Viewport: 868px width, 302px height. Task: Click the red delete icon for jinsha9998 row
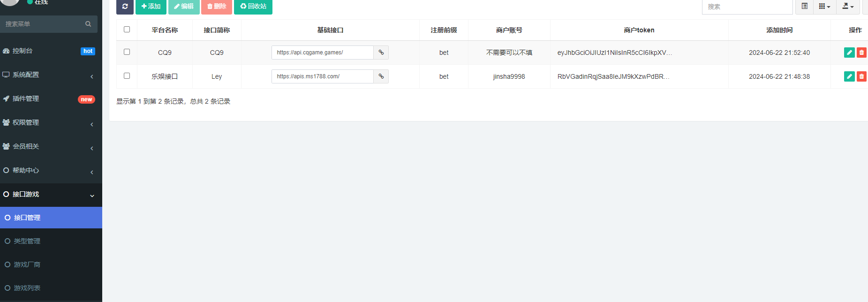(861, 76)
